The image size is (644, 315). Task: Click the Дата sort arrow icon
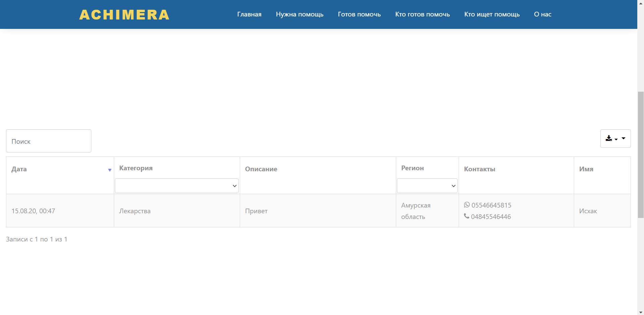[109, 170]
